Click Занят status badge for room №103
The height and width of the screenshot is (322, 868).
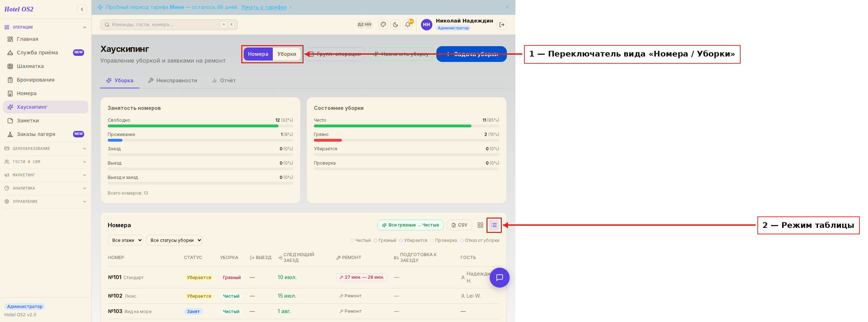click(193, 311)
